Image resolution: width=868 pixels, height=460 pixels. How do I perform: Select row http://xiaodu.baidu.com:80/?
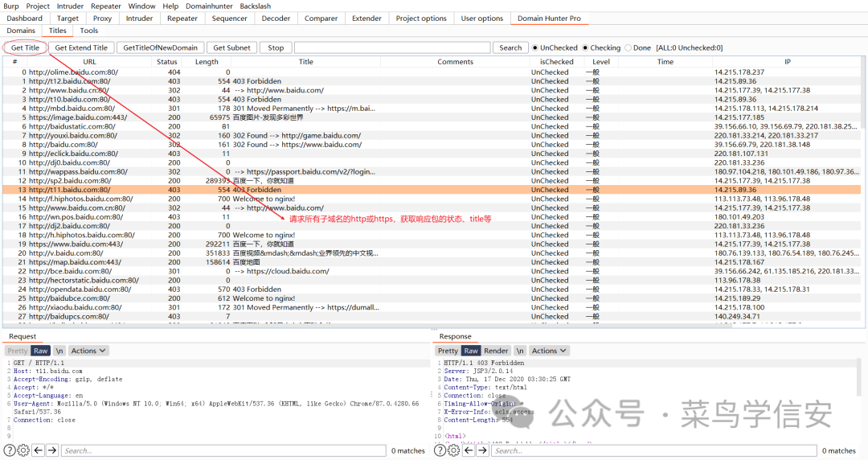432,307
